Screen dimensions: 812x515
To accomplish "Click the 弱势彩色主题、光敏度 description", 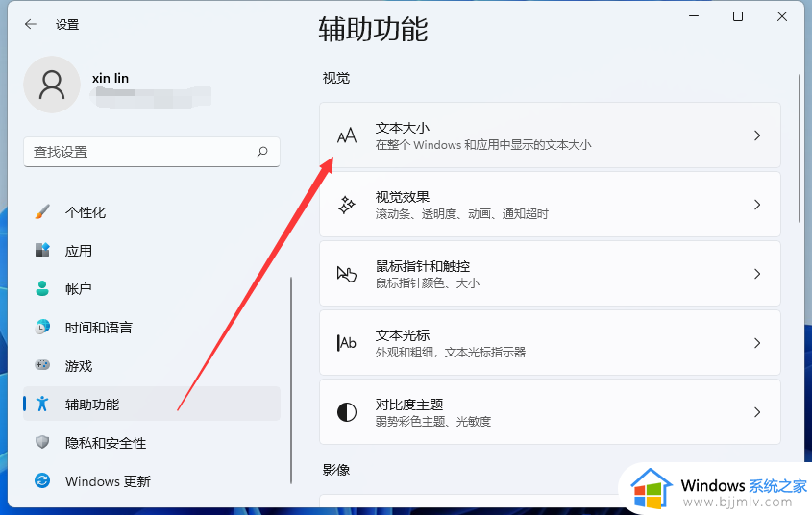I will pos(433,421).
